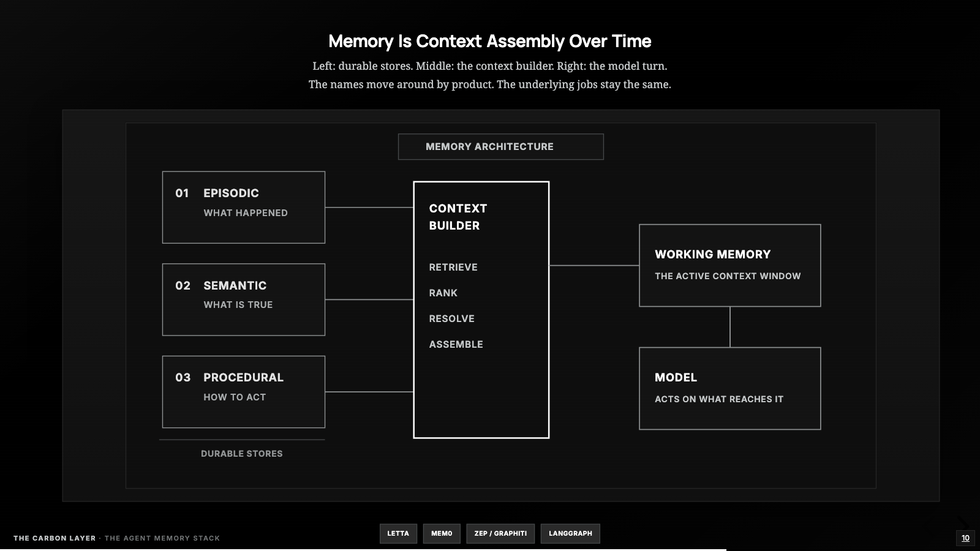Click the Semantic 'What is true' box
980x551 pixels.
pos(244,300)
